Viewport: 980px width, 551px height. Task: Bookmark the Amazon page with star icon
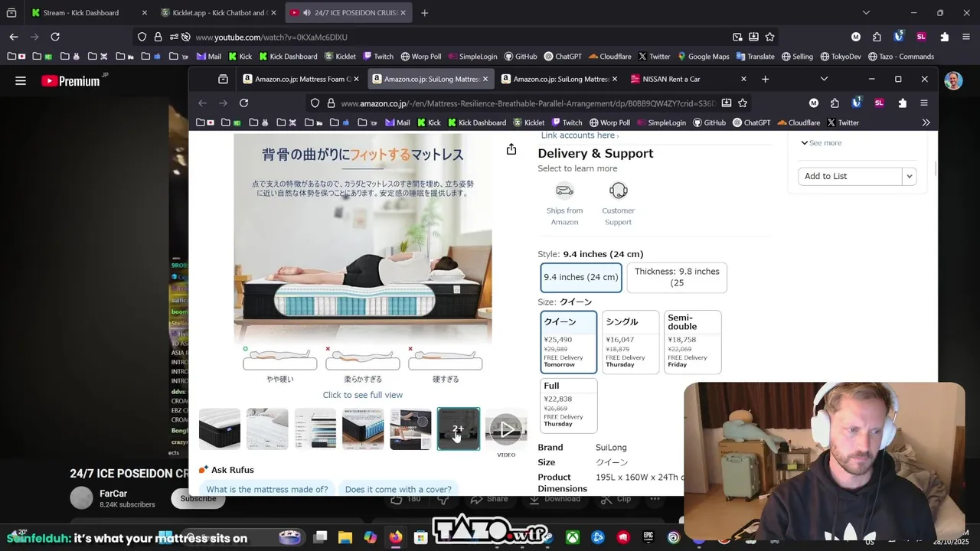point(743,103)
